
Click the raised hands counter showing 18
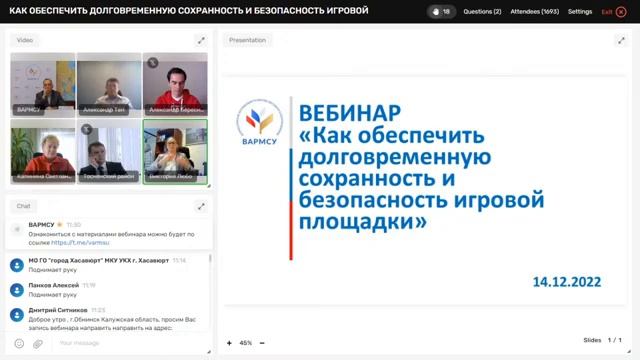[x=441, y=11]
